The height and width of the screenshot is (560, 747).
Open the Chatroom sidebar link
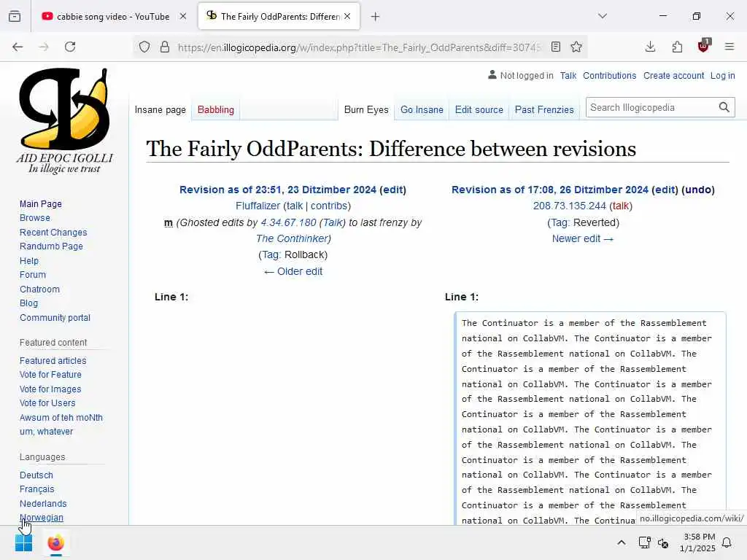pos(39,289)
